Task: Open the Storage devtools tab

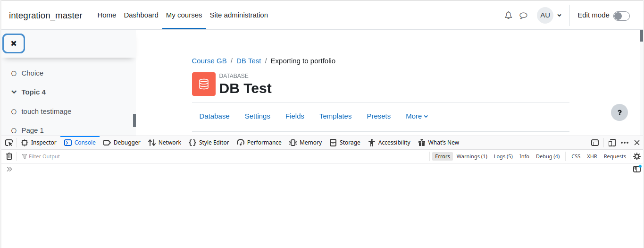Action: pyautogui.click(x=345, y=143)
